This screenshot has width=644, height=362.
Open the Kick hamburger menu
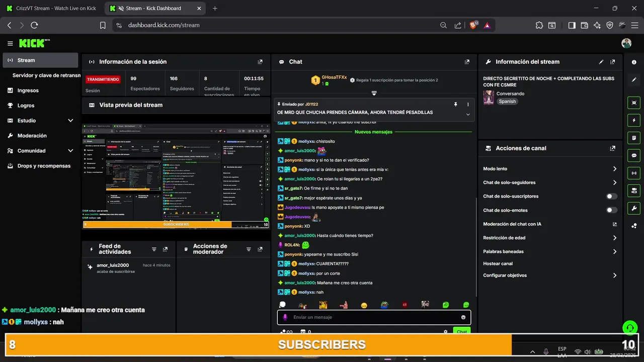click(10, 44)
